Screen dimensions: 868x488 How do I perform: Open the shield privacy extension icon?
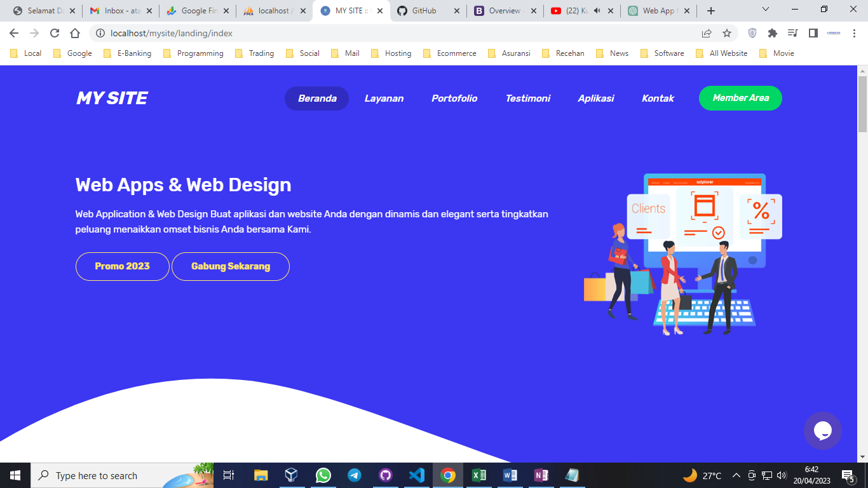tap(752, 33)
